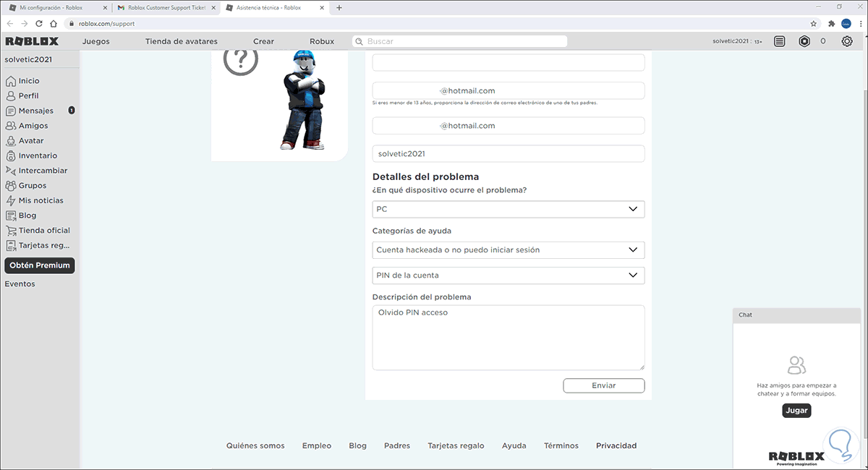Click the Descripción del problema text area
Image resolution: width=868 pixels, height=470 pixels.
pyautogui.click(x=509, y=338)
